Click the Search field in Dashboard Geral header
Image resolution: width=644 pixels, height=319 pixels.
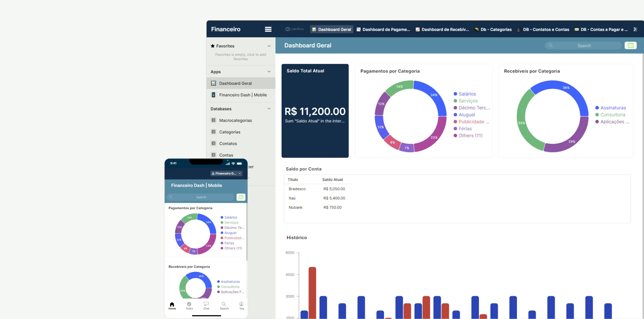point(583,46)
